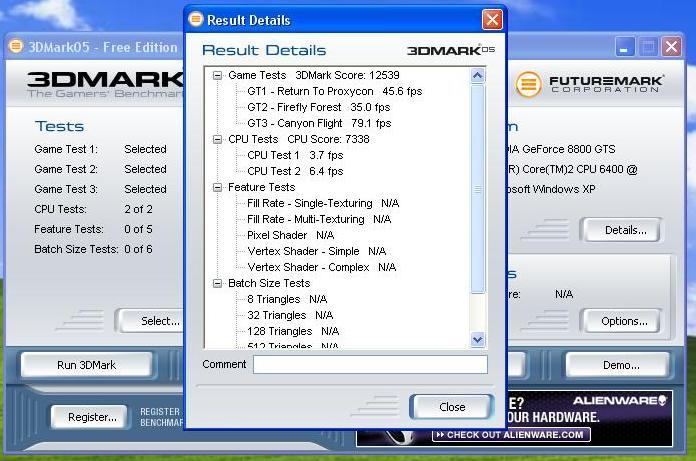
Task: Open the Options... button in main window
Action: (x=622, y=321)
